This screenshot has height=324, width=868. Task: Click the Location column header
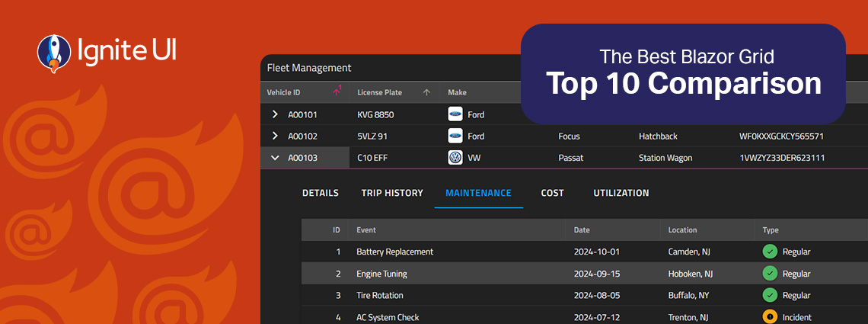coord(707,229)
